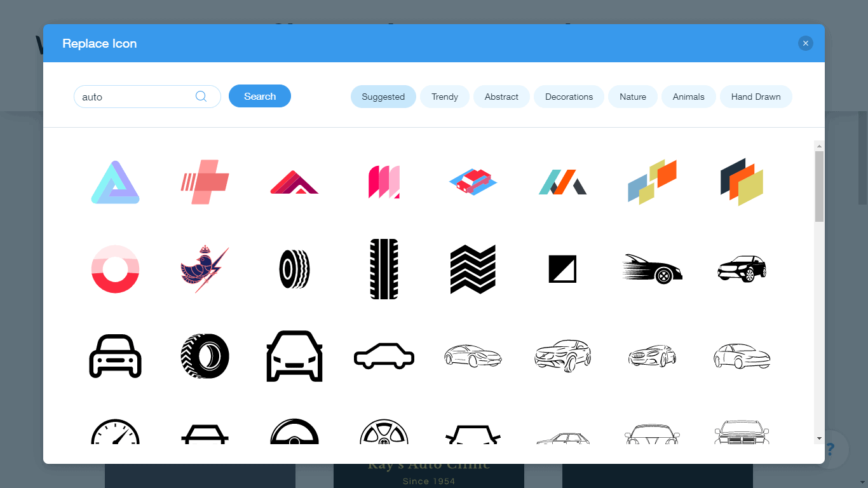The image size is (868, 488).
Task: Click the scrollbar up arrow
Action: [819, 146]
